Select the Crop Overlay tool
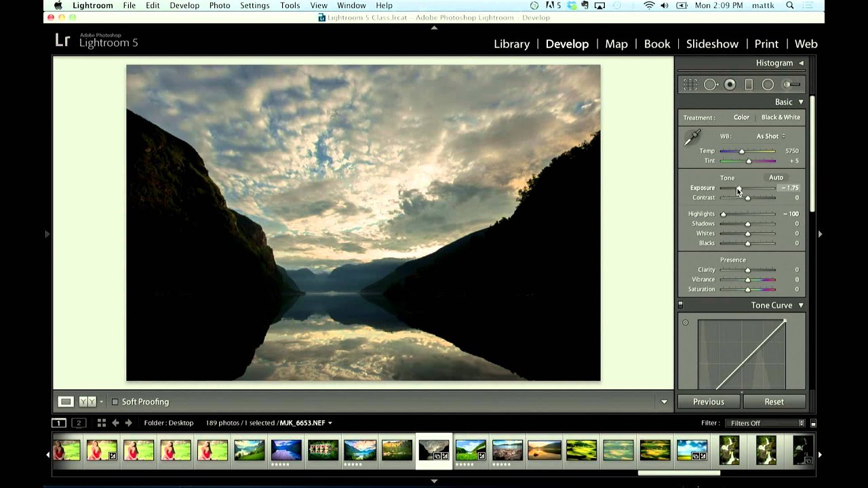The image size is (868, 488). click(x=690, y=85)
